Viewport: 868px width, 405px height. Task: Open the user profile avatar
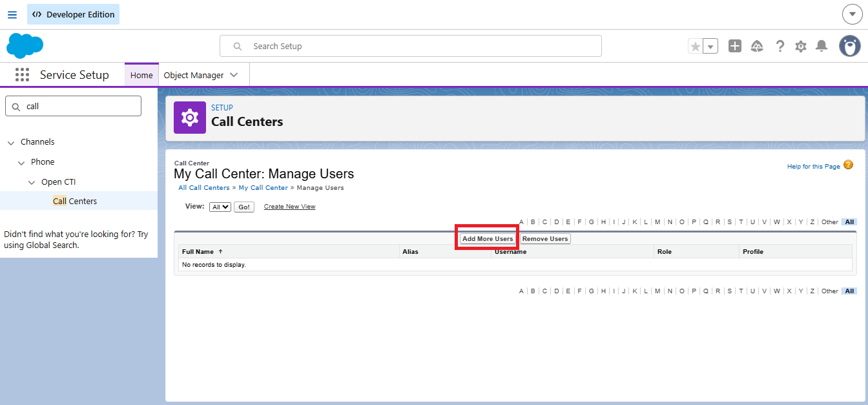click(x=850, y=46)
